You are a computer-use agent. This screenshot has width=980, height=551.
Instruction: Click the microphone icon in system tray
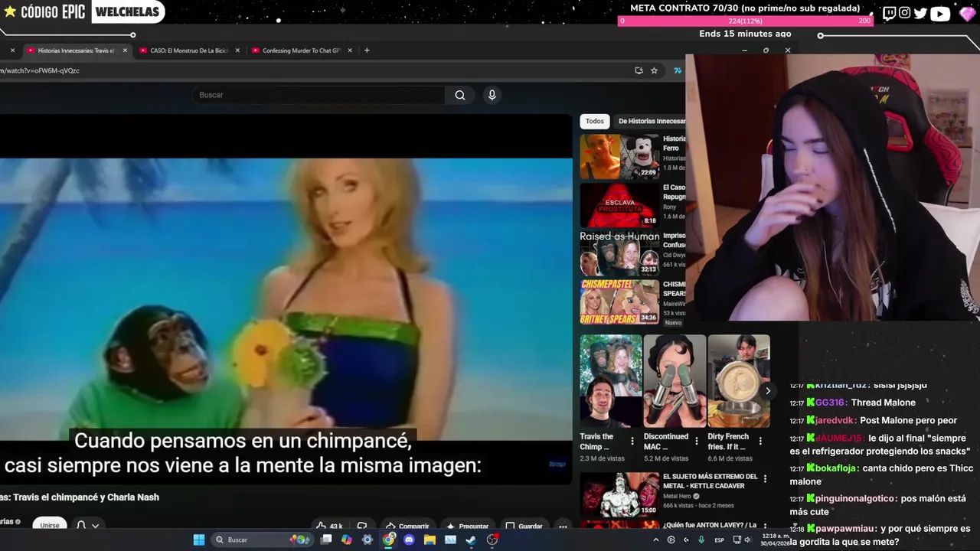pyautogui.click(x=701, y=540)
